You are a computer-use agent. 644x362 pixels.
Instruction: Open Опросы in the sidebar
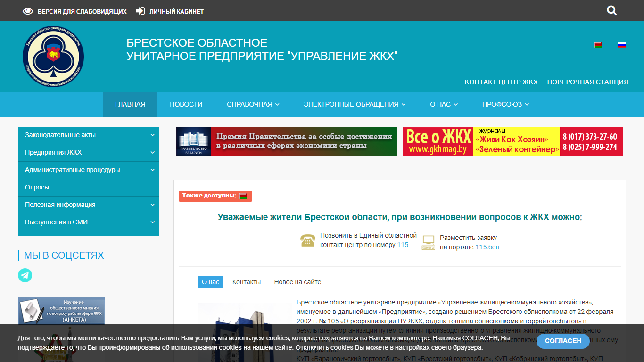click(x=89, y=187)
